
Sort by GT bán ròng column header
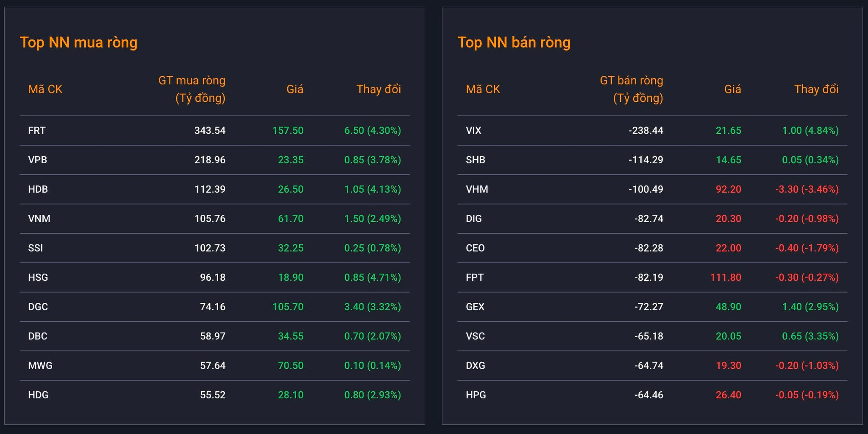coord(632,89)
